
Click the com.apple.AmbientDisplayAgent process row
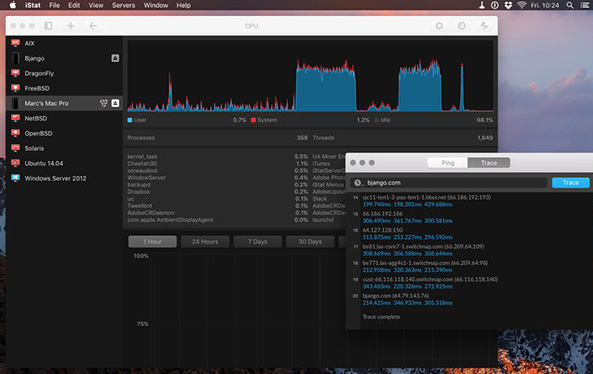217,220
